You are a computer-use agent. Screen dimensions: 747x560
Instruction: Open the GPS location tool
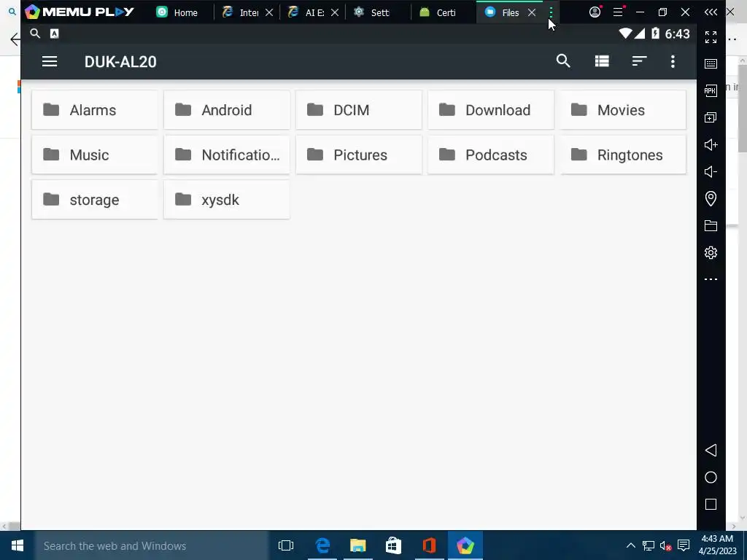(x=711, y=198)
